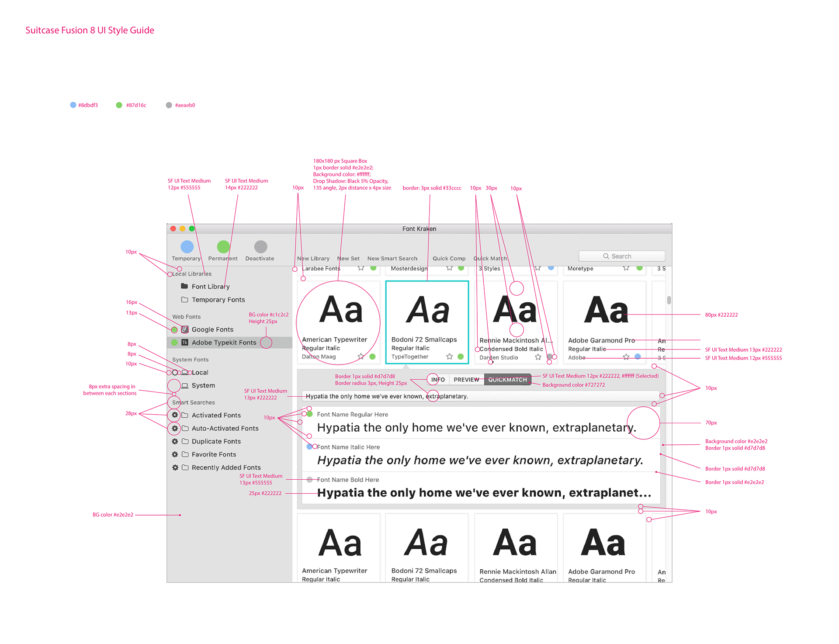Click New Library in the toolbar
The width and height of the screenshot is (839, 644).
pos(313,259)
